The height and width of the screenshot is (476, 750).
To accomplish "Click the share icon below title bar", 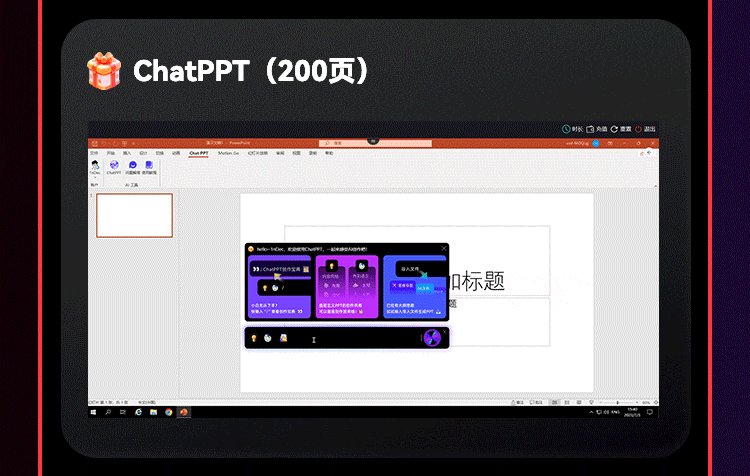I will coord(641,154).
